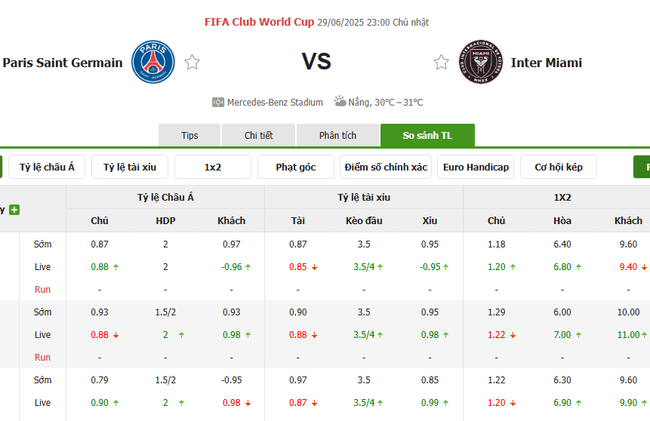
Task: Show the Phạt góc odds
Action: click(x=295, y=167)
